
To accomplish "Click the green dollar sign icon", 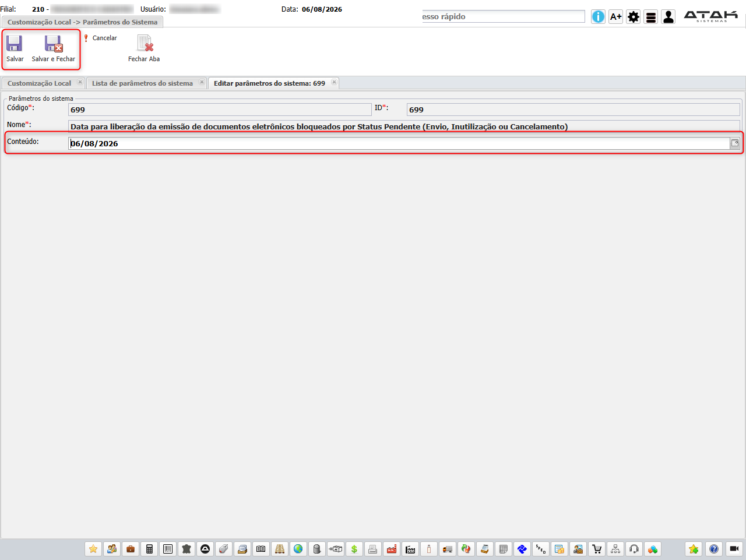I will click(354, 549).
